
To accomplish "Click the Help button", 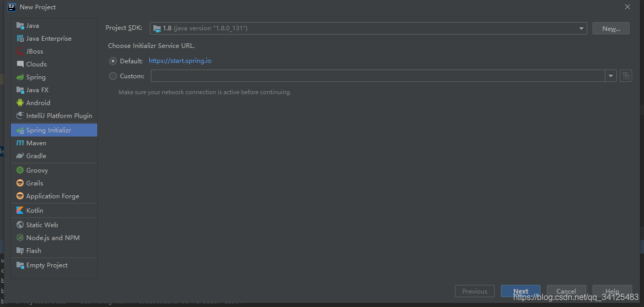I will [612, 291].
